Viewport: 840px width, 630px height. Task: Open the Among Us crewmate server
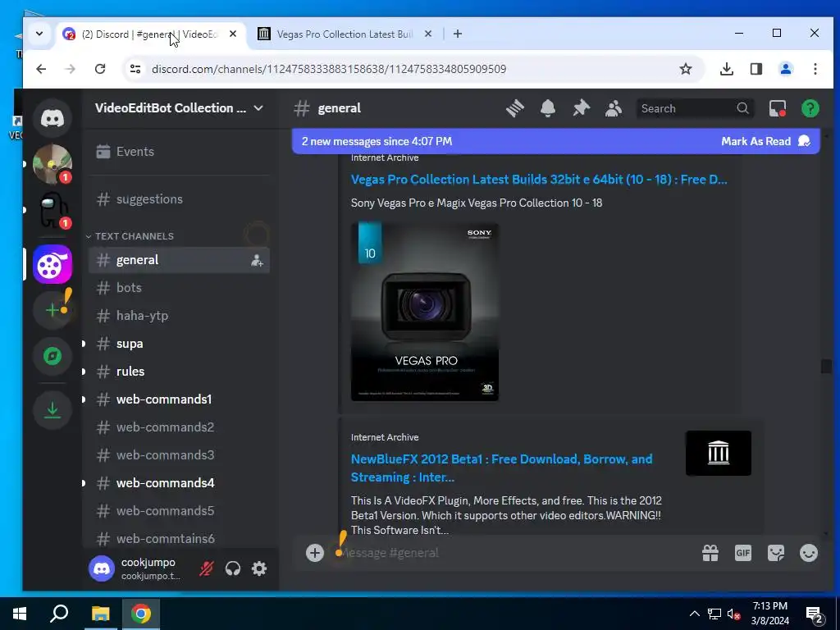52,210
